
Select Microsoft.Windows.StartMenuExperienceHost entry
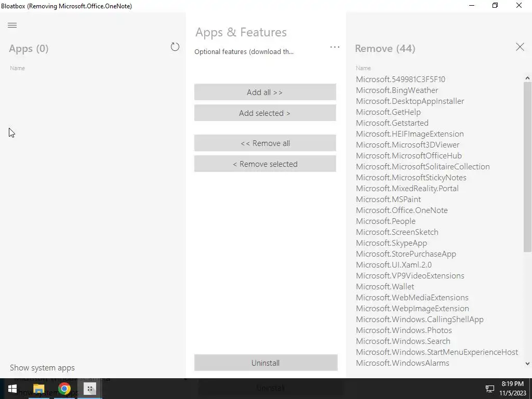pos(437,352)
